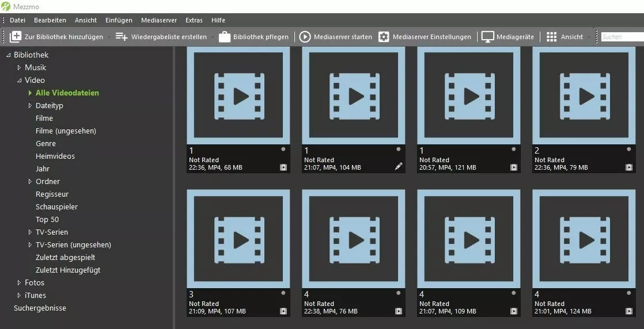This screenshot has height=329, width=644.
Task: Click film icon on the 79 MB card
Action: click(629, 167)
